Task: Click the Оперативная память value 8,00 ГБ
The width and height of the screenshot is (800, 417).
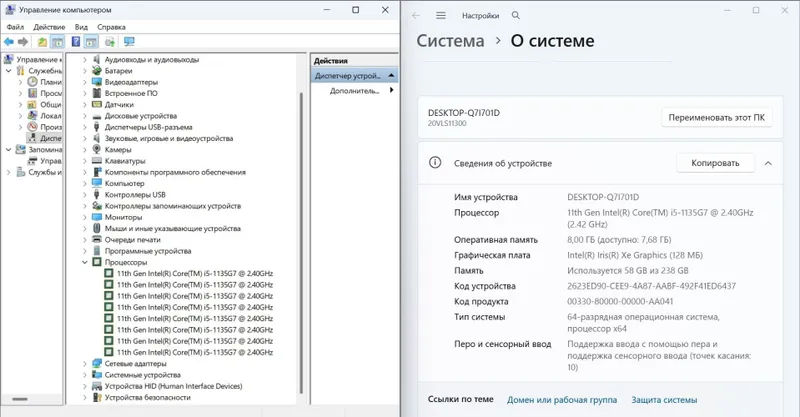Action: pyautogui.click(x=619, y=239)
